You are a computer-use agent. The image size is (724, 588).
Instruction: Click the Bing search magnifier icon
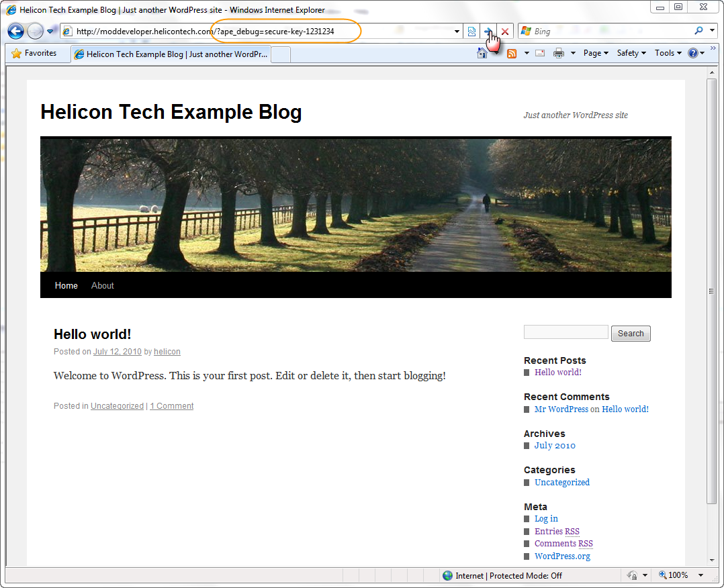[x=698, y=31]
